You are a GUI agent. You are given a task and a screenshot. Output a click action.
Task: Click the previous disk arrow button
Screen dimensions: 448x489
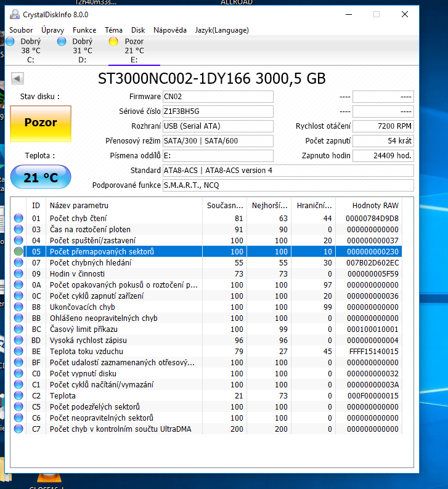(17, 78)
